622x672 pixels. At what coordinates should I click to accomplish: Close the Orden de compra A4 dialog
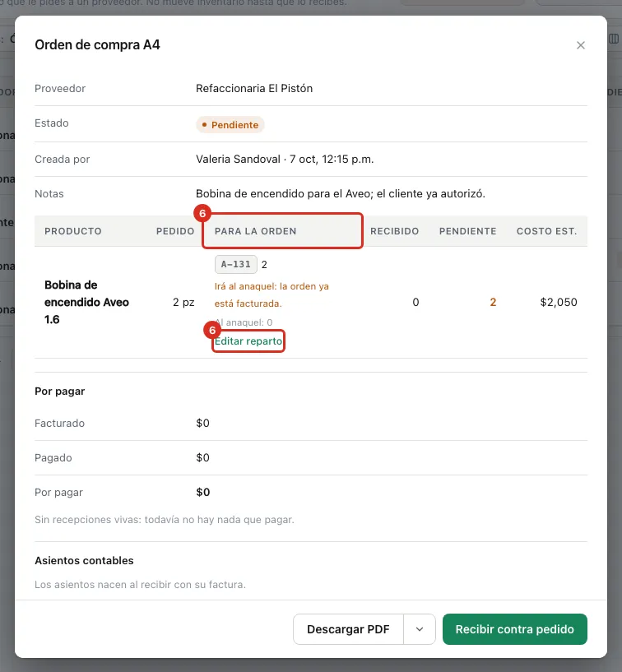coord(580,45)
